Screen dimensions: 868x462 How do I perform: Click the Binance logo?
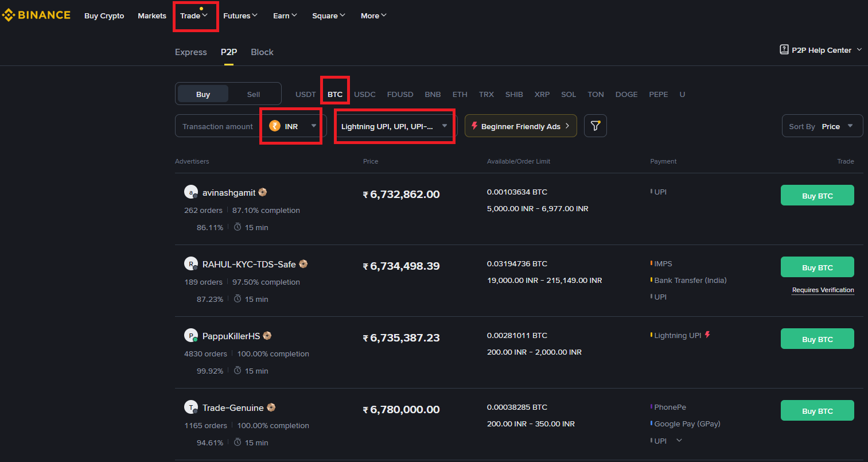[36, 15]
